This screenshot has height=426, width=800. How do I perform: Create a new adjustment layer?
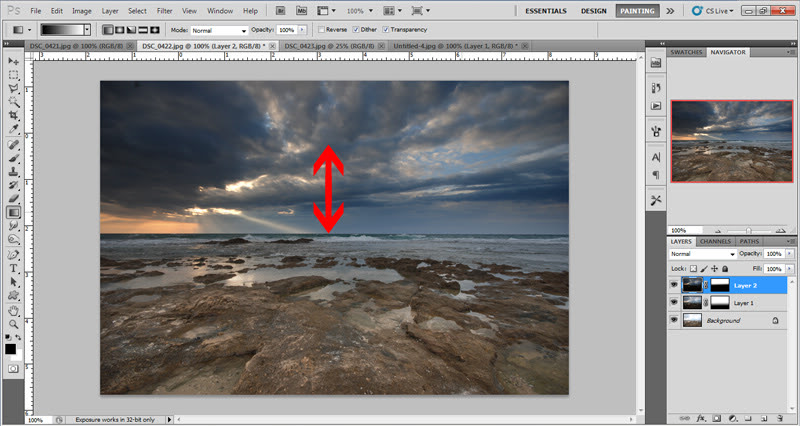click(x=732, y=418)
